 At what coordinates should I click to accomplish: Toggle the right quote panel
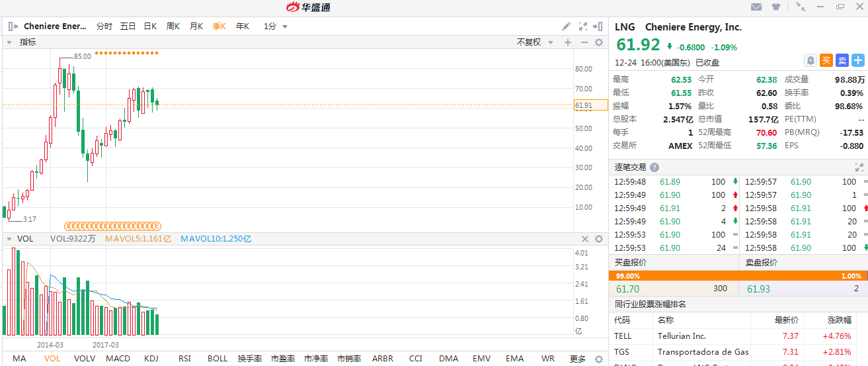[598, 26]
